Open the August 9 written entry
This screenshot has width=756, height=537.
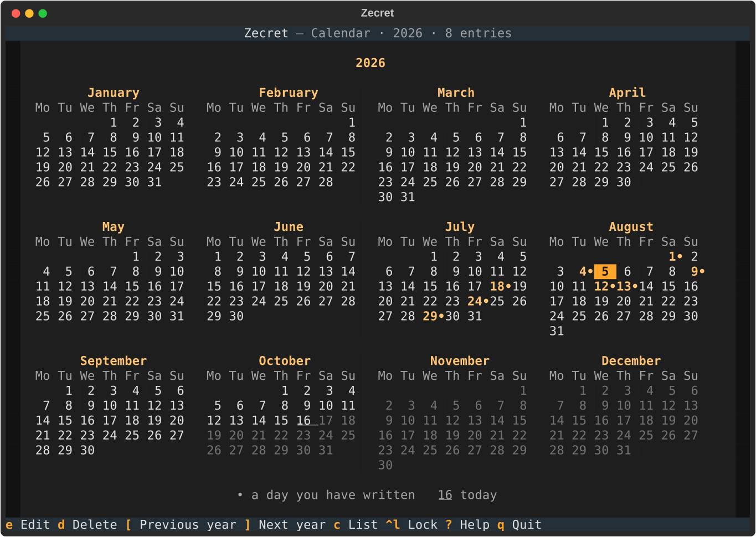click(698, 271)
